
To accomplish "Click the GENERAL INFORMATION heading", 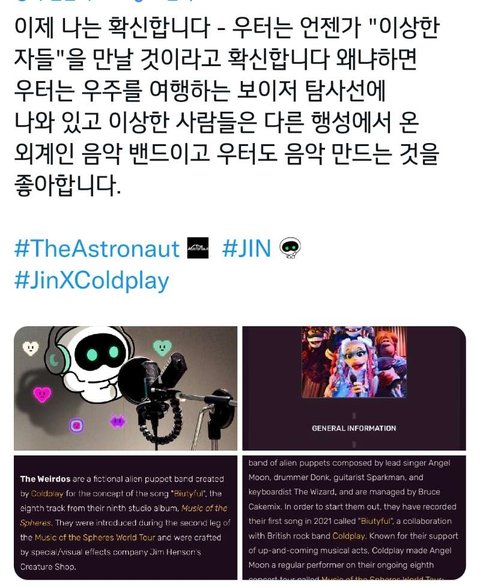I will 354,428.
